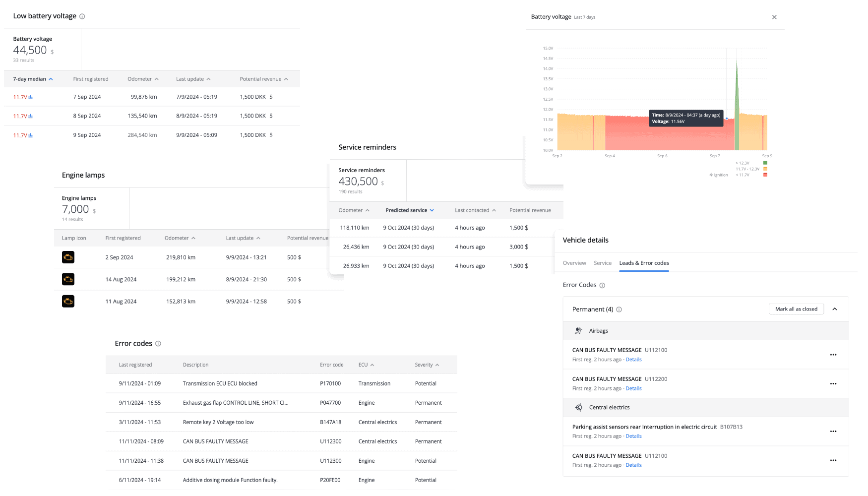Click the Error codes table info icon
The height and width of the screenshot is (496, 868).
click(x=158, y=344)
